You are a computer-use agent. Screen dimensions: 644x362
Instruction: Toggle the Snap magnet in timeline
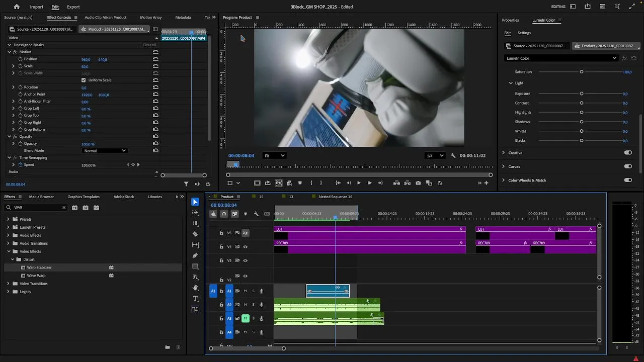224,214
